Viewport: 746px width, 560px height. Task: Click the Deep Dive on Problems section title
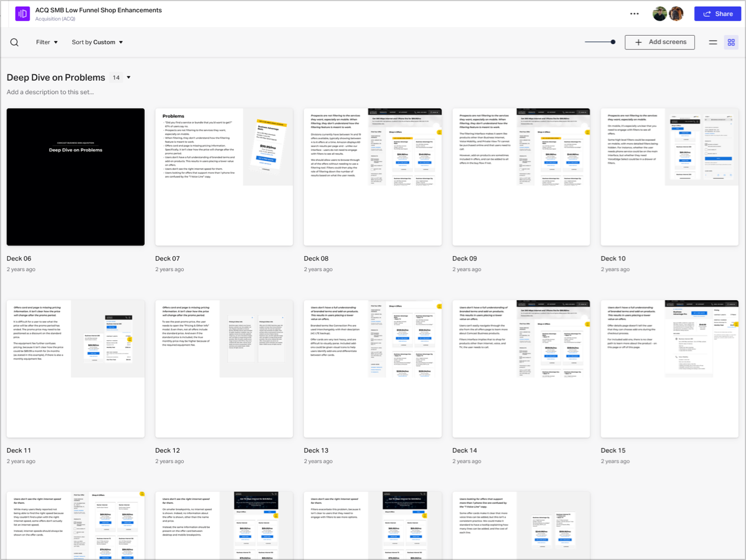pos(56,77)
